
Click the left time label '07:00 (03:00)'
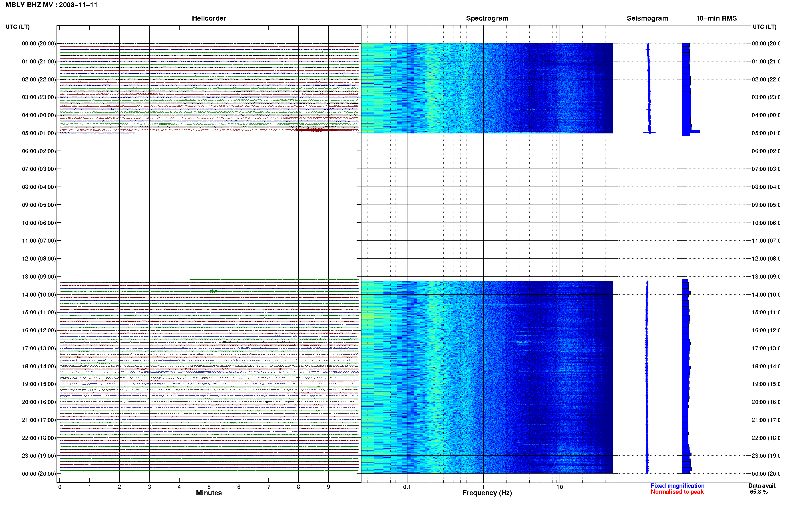(39, 169)
